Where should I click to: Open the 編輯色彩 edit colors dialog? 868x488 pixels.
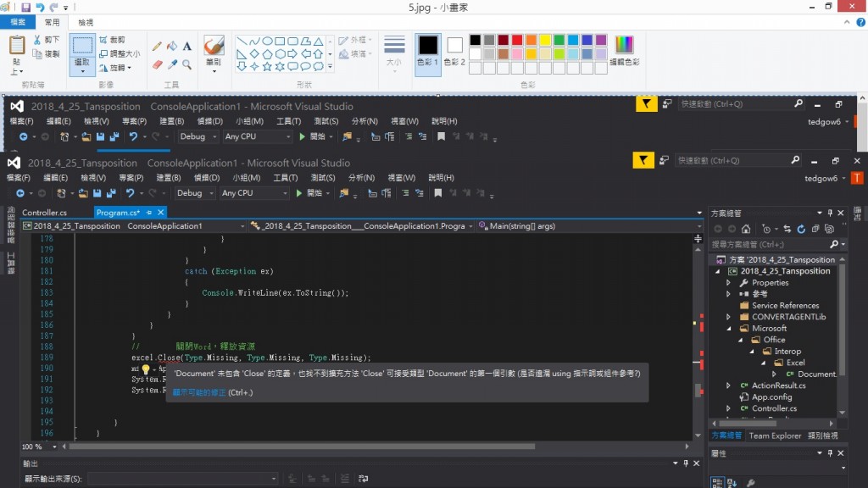(x=624, y=52)
